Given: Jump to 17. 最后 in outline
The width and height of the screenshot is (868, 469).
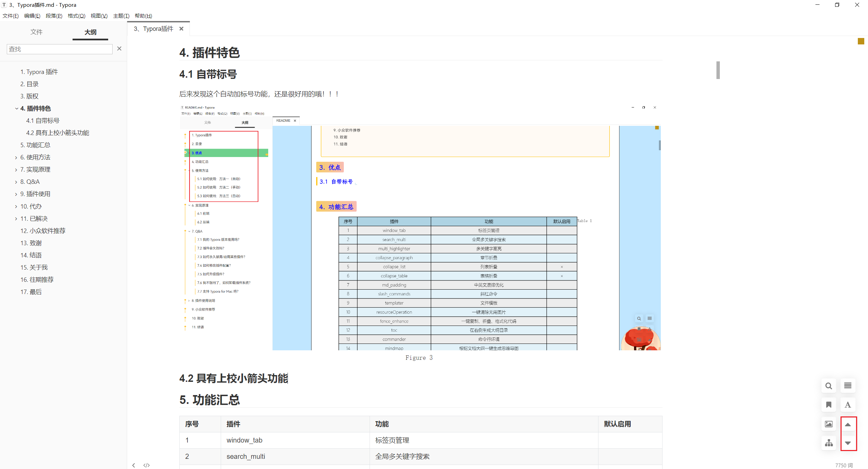Looking at the screenshot, I should pos(31,292).
